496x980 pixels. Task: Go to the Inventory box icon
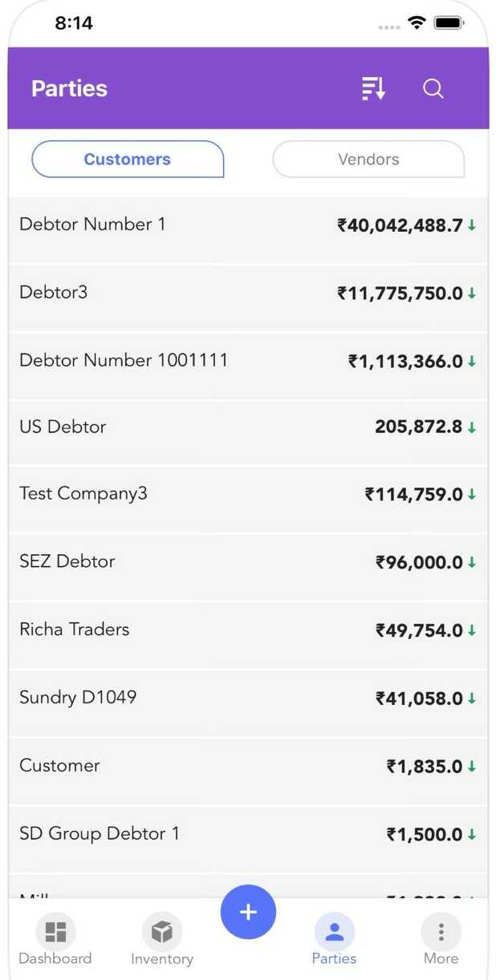click(x=162, y=932)
